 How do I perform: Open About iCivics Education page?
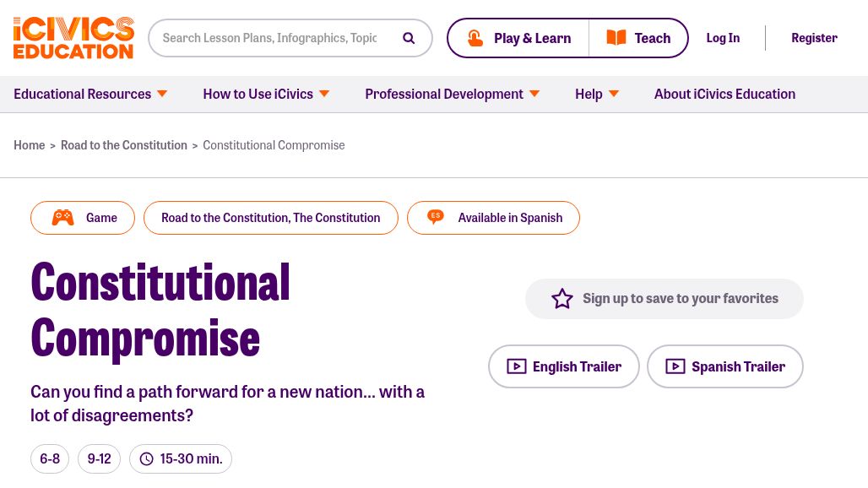(x=724, y=94)
